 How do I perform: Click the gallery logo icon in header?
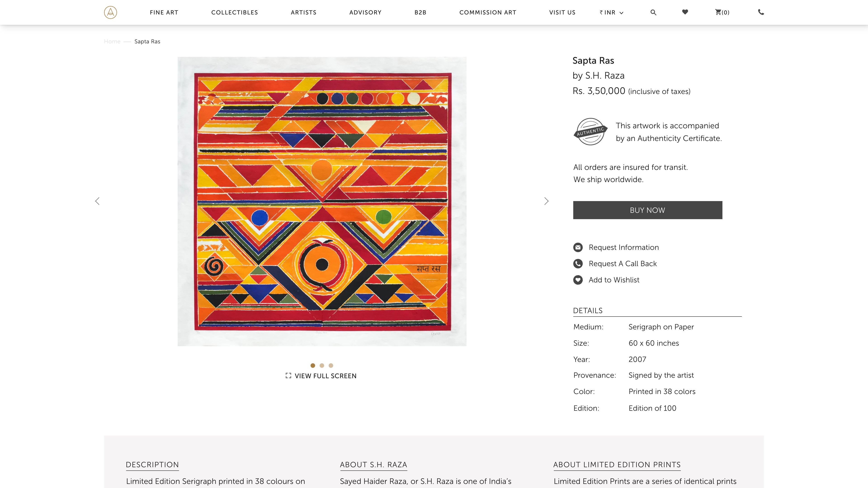(x=110, y=12)
